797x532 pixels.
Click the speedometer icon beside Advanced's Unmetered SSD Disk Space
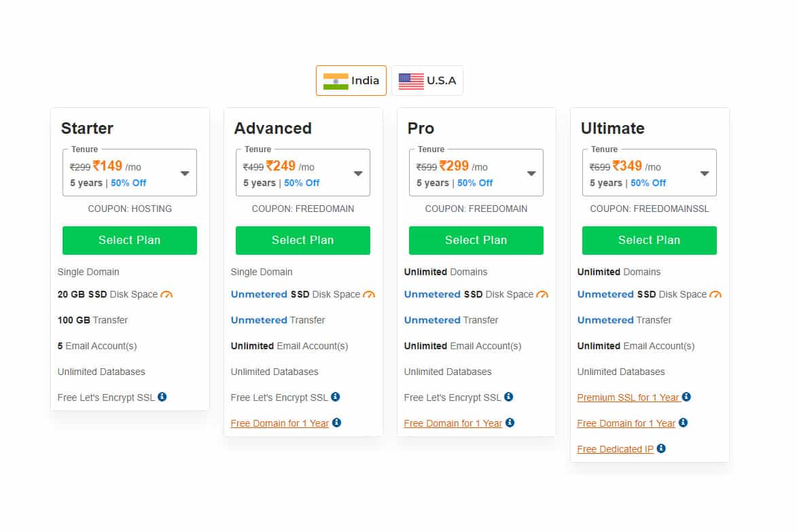point(369,294)
